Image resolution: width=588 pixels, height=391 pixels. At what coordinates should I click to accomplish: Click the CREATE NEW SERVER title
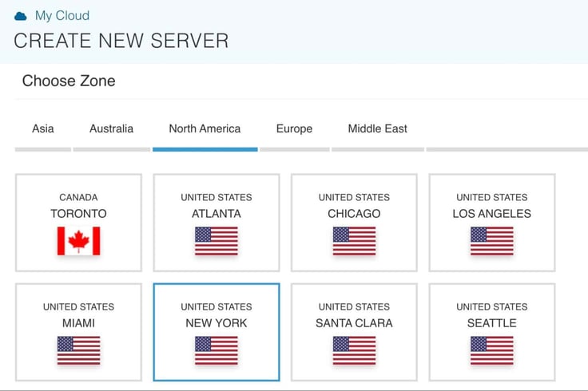(121, 41)
